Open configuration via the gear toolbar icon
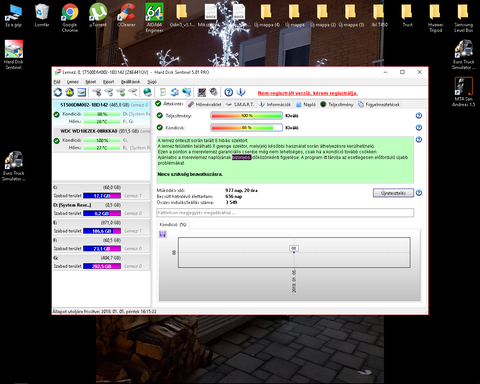480x384 pixels. (214, 92)
